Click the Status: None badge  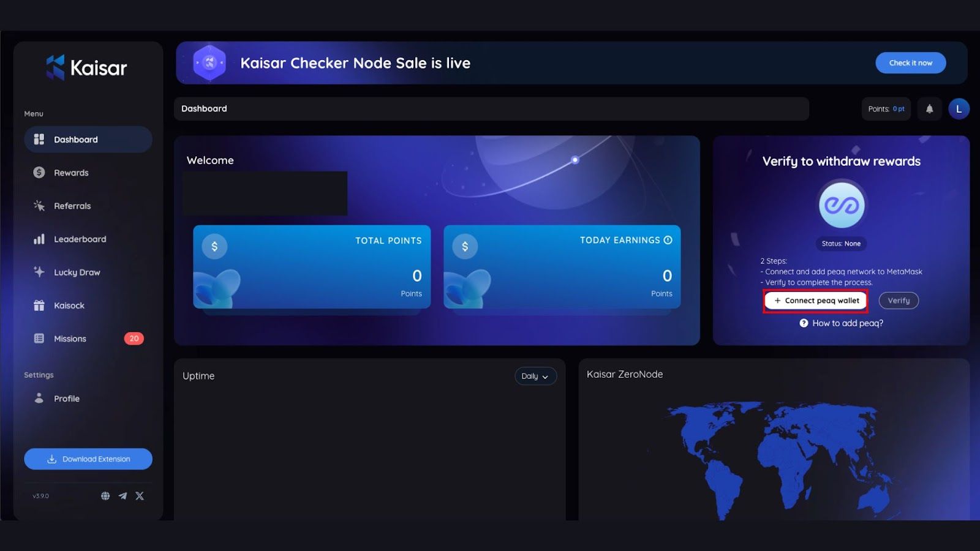click(x=841, y=244)
